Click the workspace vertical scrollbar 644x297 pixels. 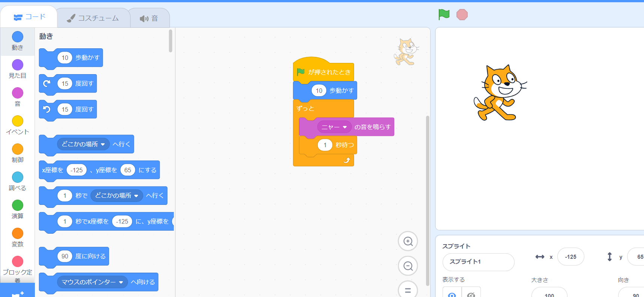tap(428, 201)
